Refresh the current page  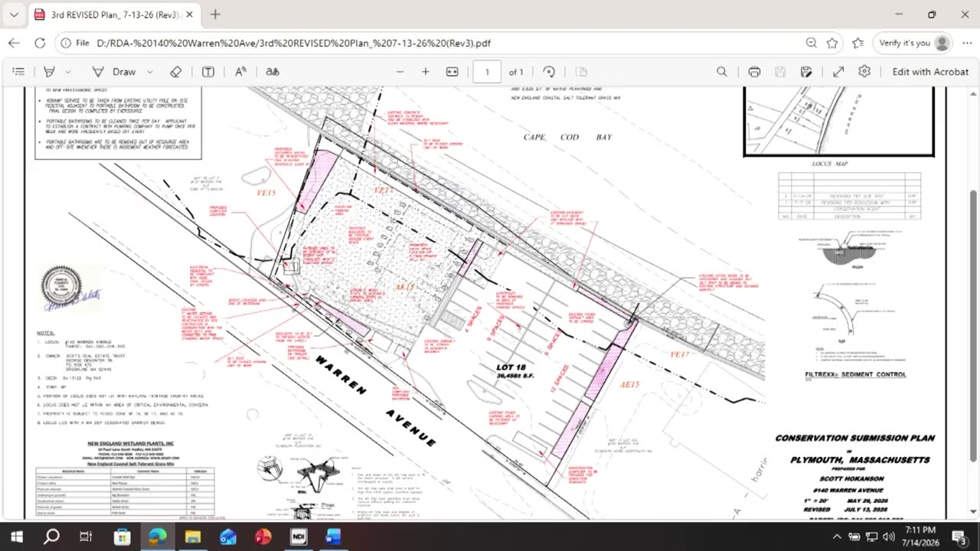[x=40, y=43]
